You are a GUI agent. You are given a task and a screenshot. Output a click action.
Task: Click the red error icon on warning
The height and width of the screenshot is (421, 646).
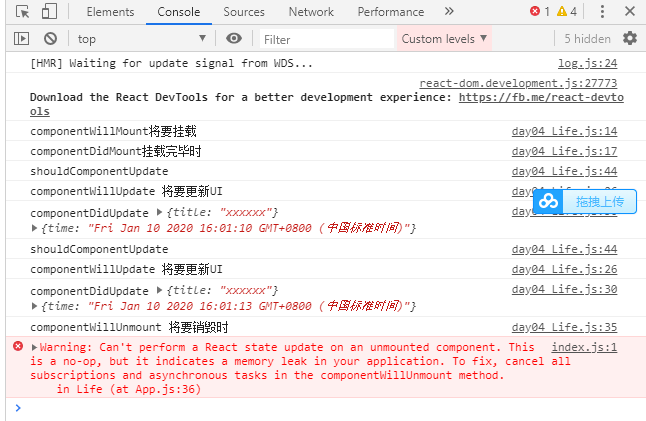[x=18, y=346]
